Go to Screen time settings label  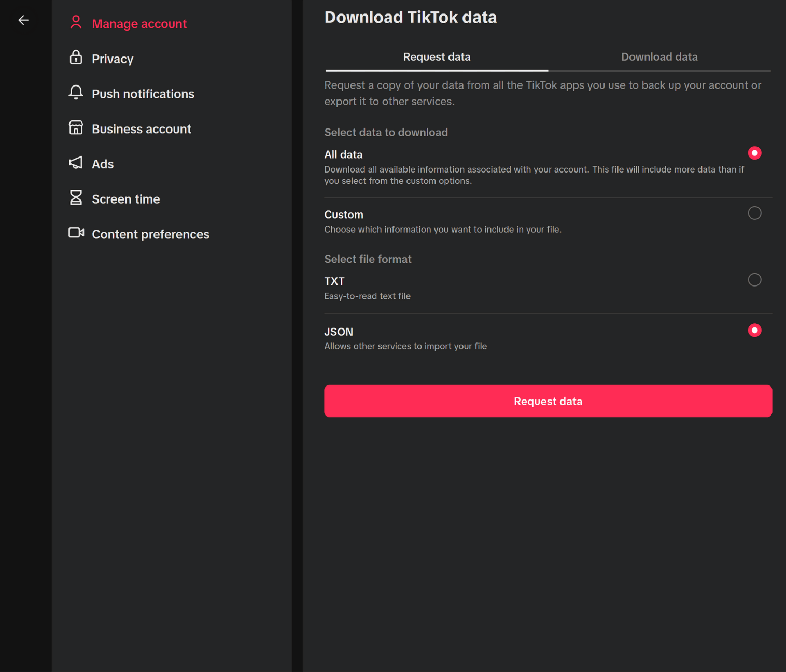point(125,199)
